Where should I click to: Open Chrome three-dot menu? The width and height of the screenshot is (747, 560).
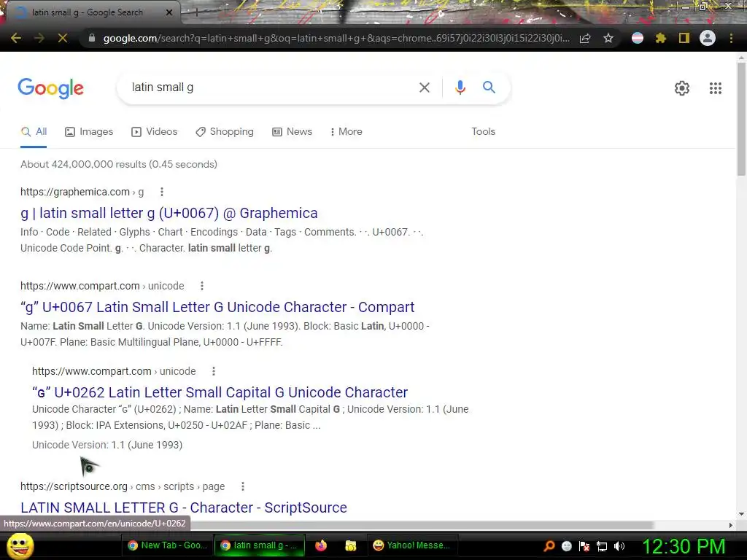point(731,38)
